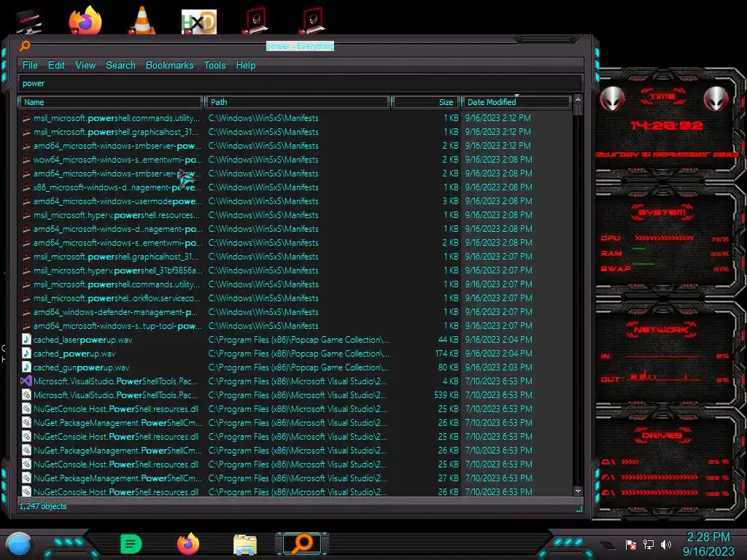The width and height of the screenshot is (747, 560).
Task: Click the Start orb button
Action: (x=19, y=544)
